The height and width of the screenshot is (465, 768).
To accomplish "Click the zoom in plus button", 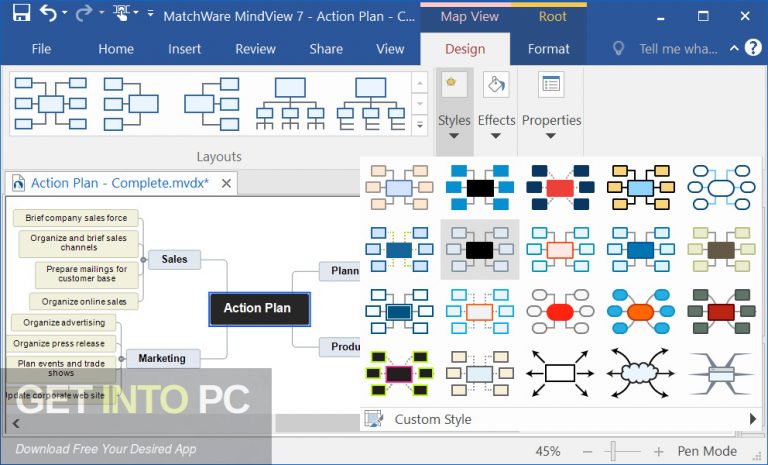I will coord(658,451).
